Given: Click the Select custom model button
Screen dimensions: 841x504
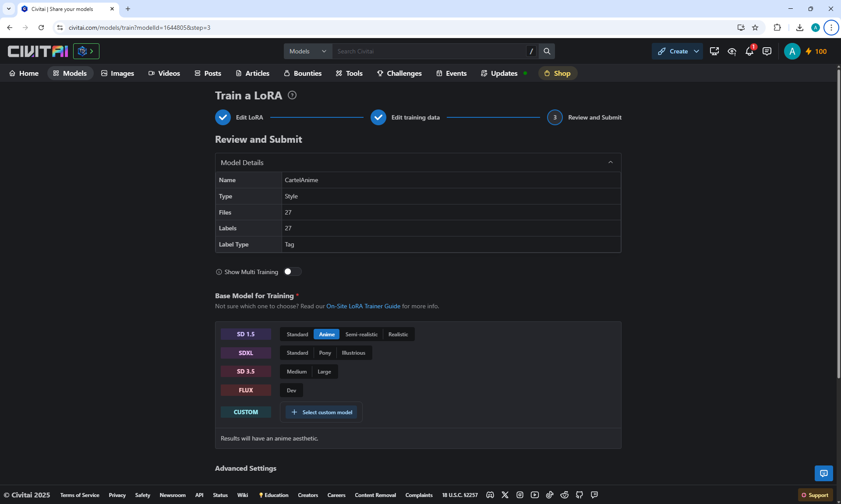Looking at the screenshot, I should tap(322, 412).
